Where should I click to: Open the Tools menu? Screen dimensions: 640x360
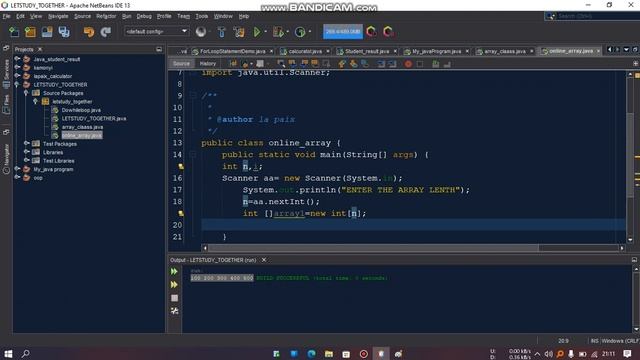202,16
